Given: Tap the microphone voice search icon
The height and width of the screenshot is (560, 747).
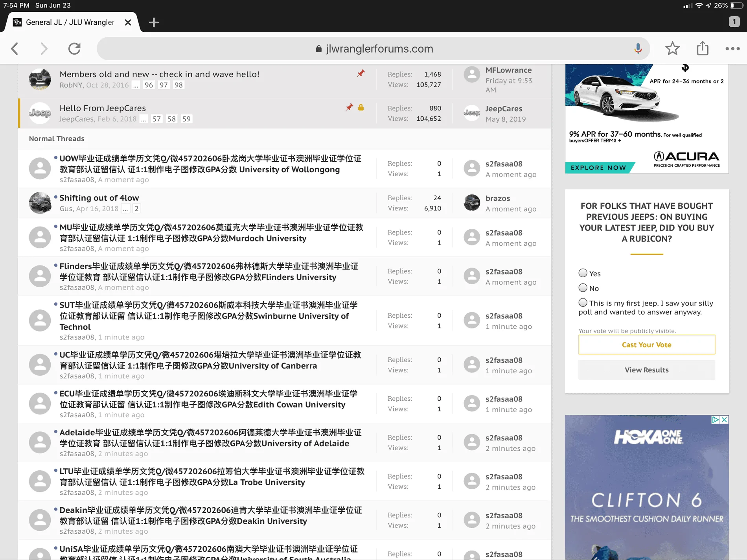Looking at the screenshot, I should (x=638, y=49).
